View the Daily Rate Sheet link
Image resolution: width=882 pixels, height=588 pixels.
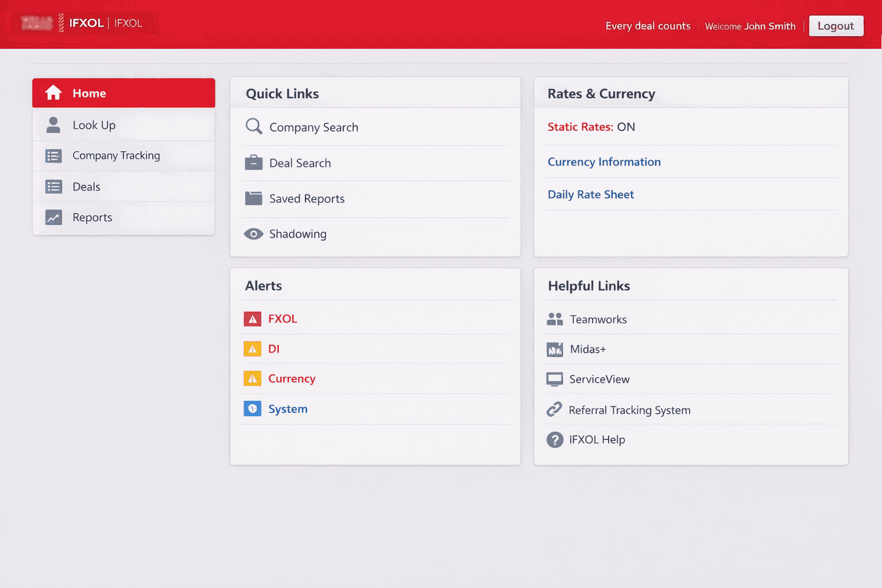pos(590,195)
